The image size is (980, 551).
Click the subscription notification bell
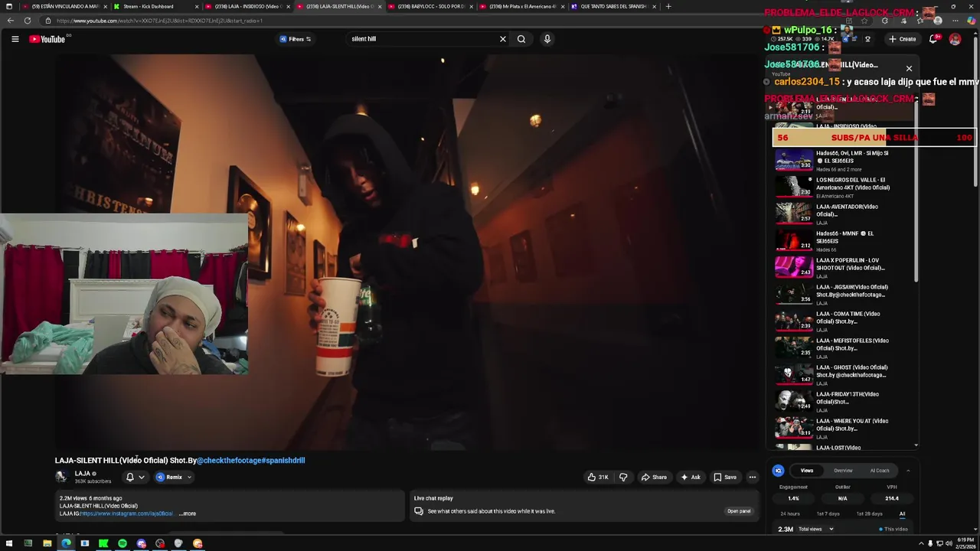(x=129, y=478)
